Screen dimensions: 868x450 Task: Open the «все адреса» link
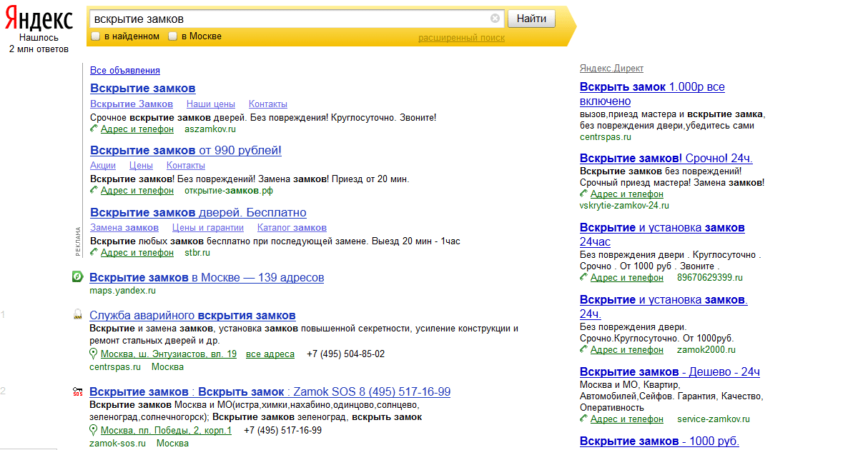[270, 354]
